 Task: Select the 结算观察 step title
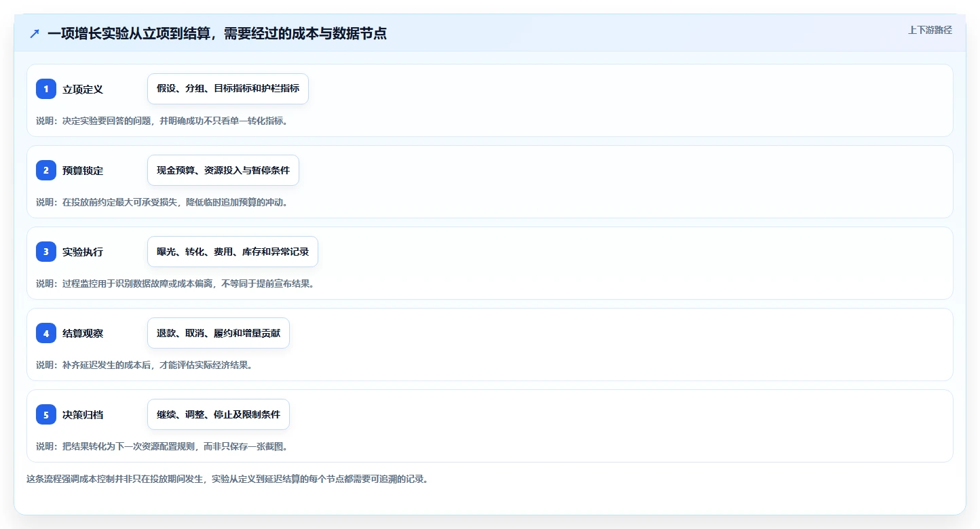(83, 333)
